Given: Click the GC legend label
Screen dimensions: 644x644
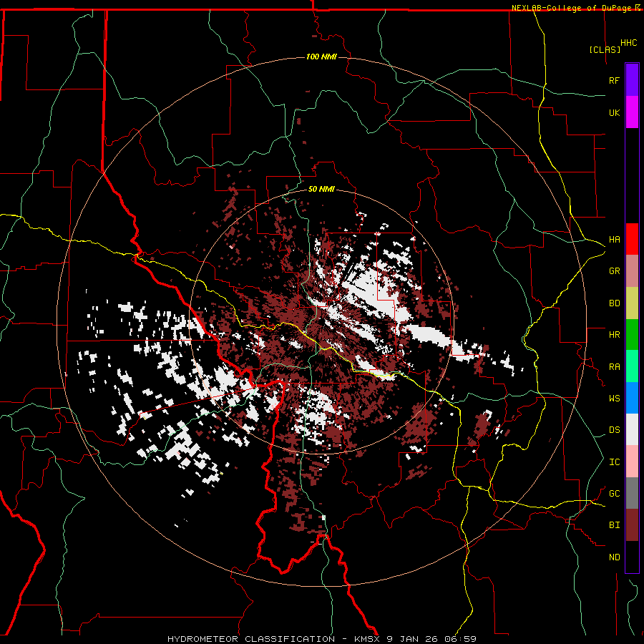Looking at the screenshot, I should pos(614,494).
